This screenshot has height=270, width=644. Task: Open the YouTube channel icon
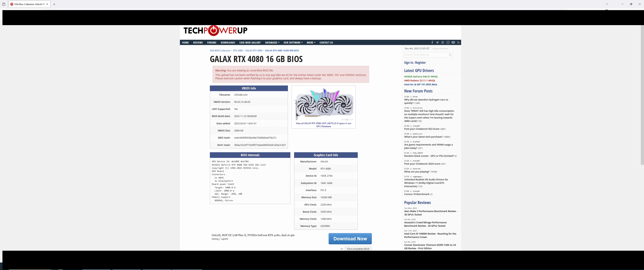pyautogui.click(x=453, y=43)
